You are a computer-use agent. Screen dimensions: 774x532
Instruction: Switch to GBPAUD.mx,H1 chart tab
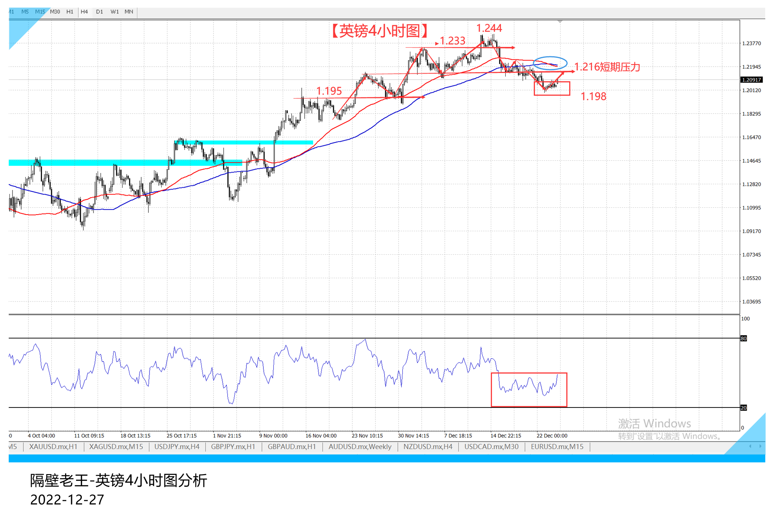coord(291,446)
